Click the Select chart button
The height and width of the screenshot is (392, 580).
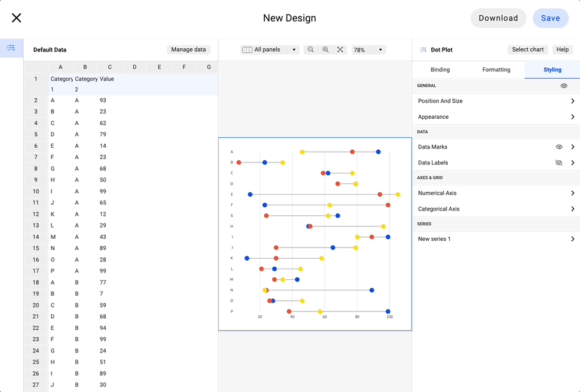[x=527, y=49]
